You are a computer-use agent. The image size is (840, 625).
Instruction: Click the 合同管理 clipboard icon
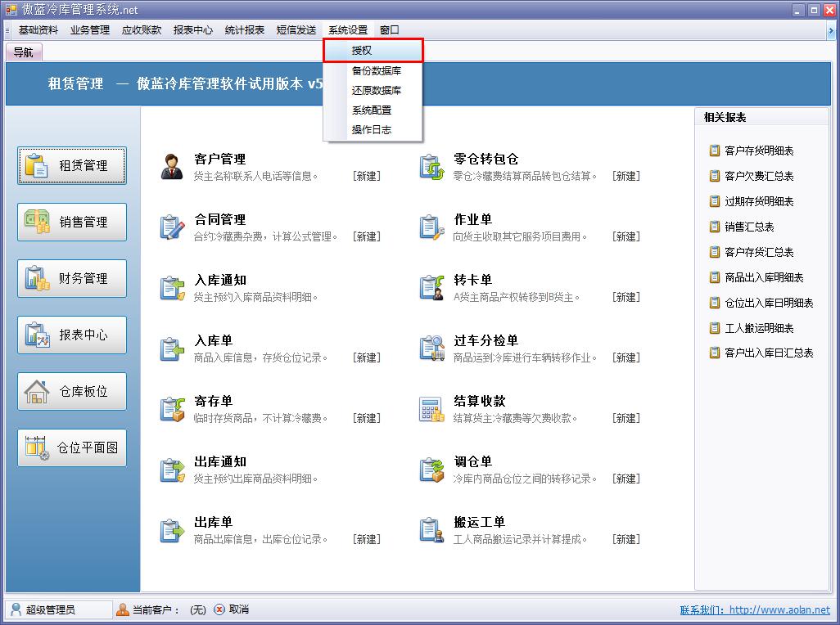click(x=172, y=227)
